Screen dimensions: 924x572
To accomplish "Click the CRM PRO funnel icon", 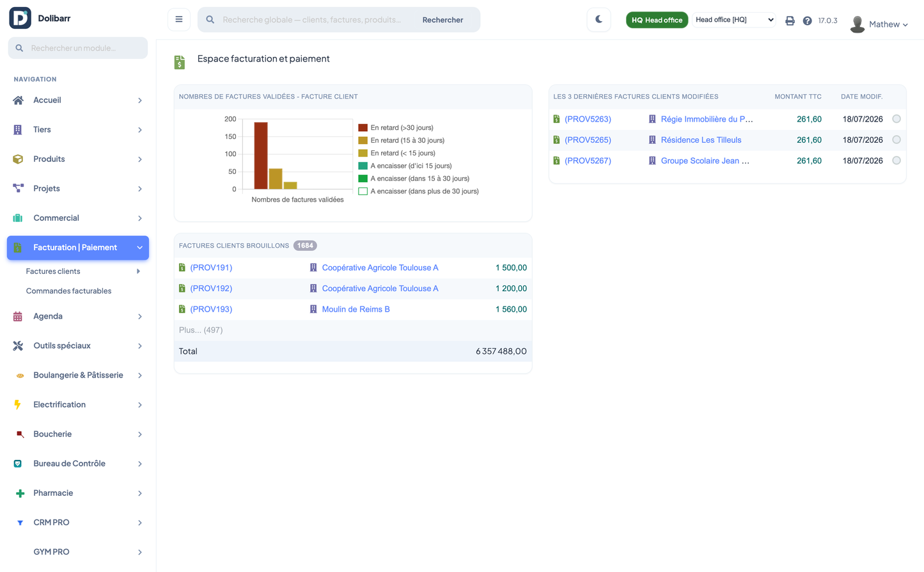I will (x=20, y=523).
